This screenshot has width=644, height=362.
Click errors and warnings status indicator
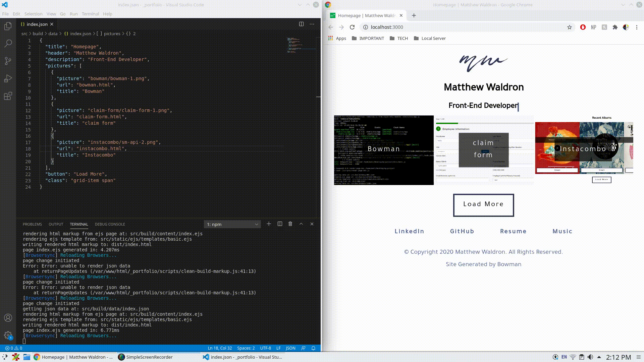pyautogui.click(x=14, y=348)
